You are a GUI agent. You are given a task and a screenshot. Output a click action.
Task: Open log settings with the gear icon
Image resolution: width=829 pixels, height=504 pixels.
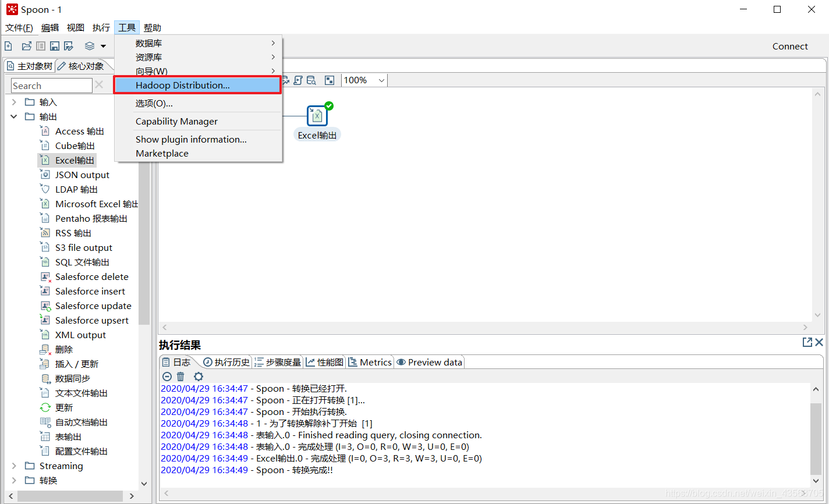point(199,377)
